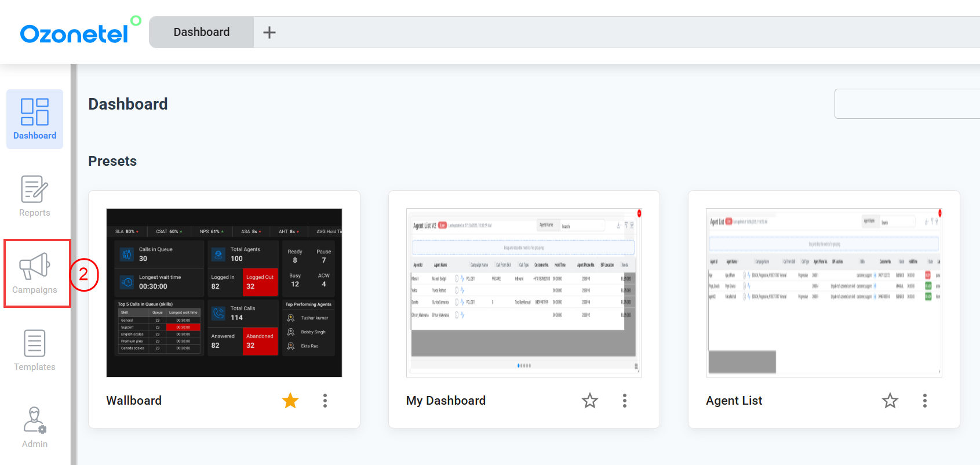
Task: Open the My Dashboard preview thumbnail
Action: click(x=524, y=293)
